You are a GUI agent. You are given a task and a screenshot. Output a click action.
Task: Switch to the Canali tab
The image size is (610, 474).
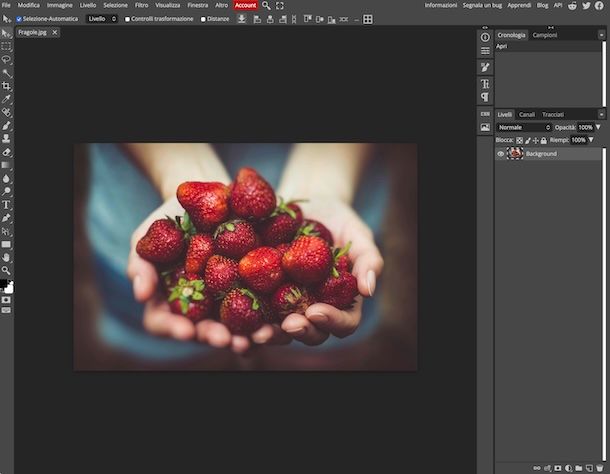[527, 114]
